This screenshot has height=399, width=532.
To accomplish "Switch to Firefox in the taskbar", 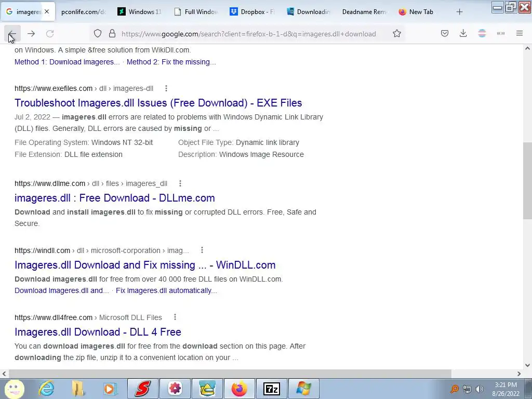I will click(239, 389).
